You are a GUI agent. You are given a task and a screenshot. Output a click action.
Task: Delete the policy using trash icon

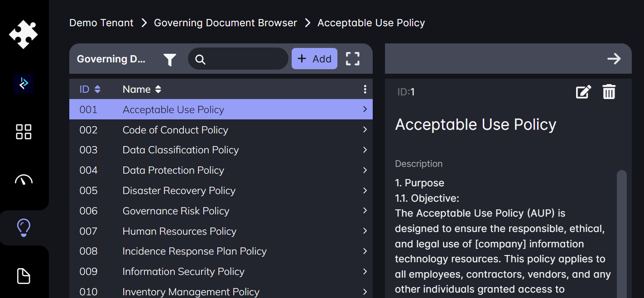609,91
